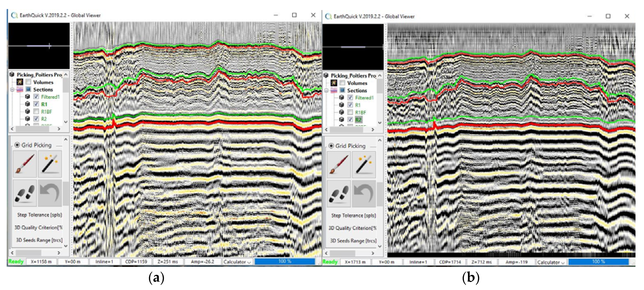Select Grid Picking radio button in left window

tap(17, 145)
